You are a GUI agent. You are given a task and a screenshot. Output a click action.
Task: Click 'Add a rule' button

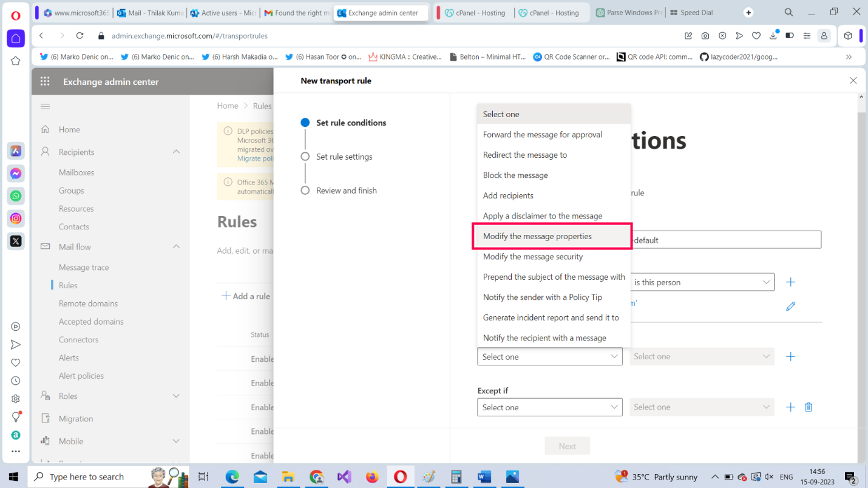pyautogui.click(x=246, y=296)
